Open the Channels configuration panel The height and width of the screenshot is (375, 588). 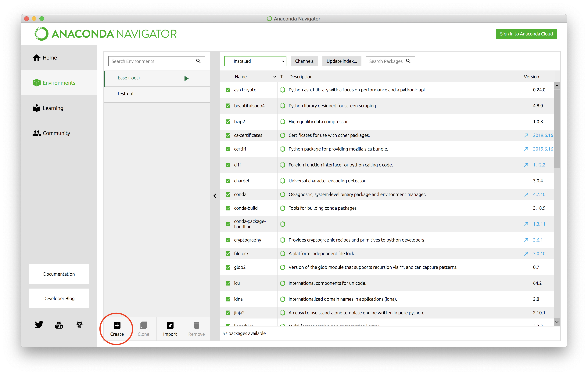point(304,61)
